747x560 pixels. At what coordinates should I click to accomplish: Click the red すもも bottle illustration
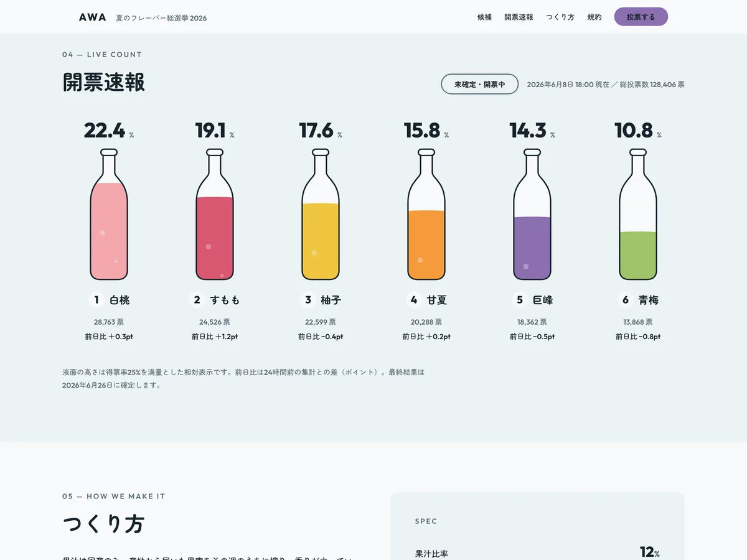(x=215, y=215)
